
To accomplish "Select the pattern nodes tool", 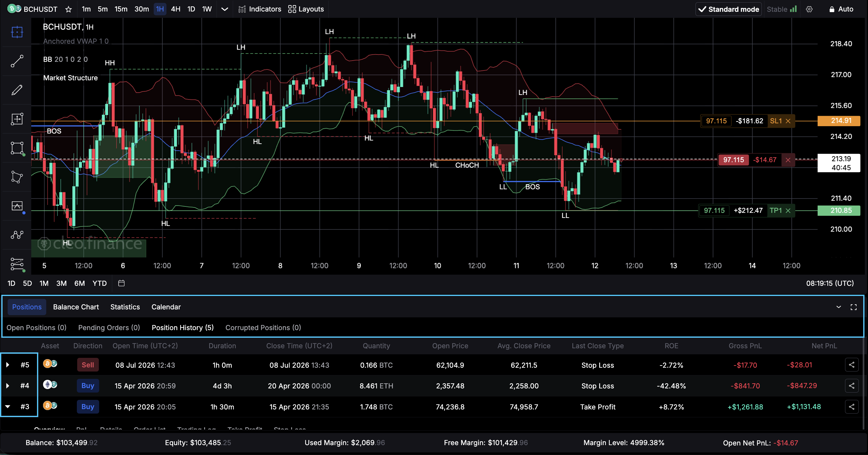I will pos(17,235).
